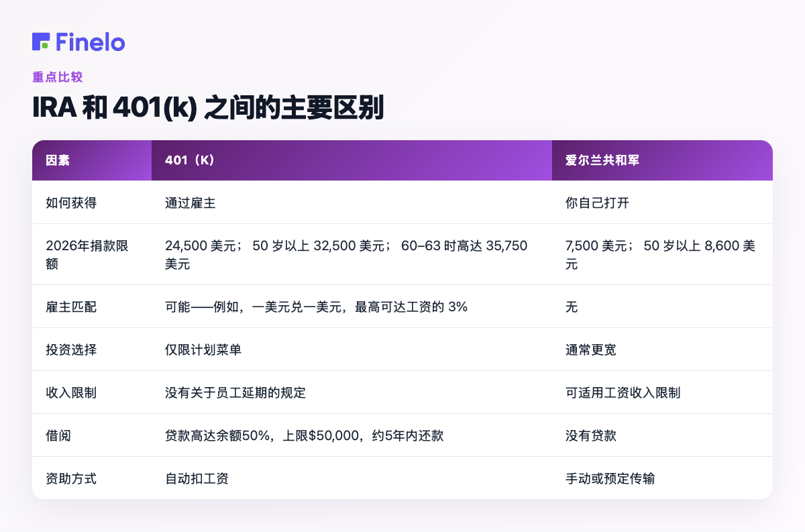
Task: Click the '爱尔兰共和军' column header
Action: pos(662,160)
